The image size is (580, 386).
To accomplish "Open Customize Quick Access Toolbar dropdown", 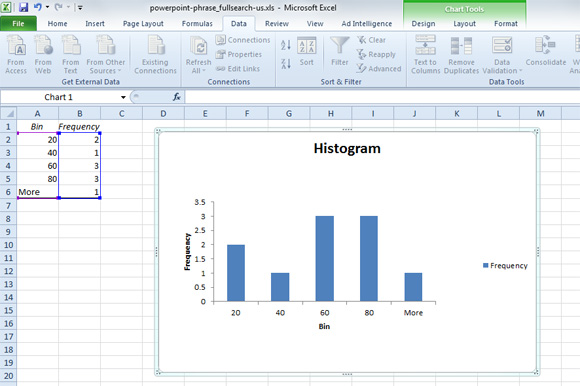I will 80,7.
